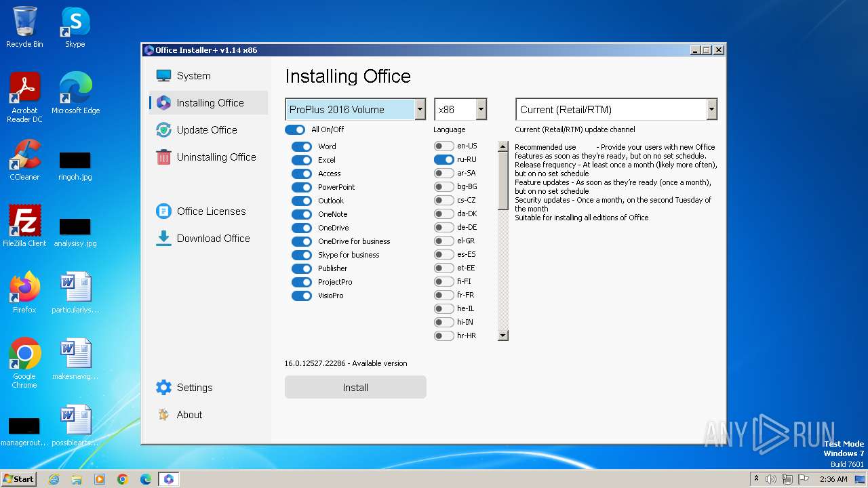Click the language list scroll up arrow

[x=502, y=146]
